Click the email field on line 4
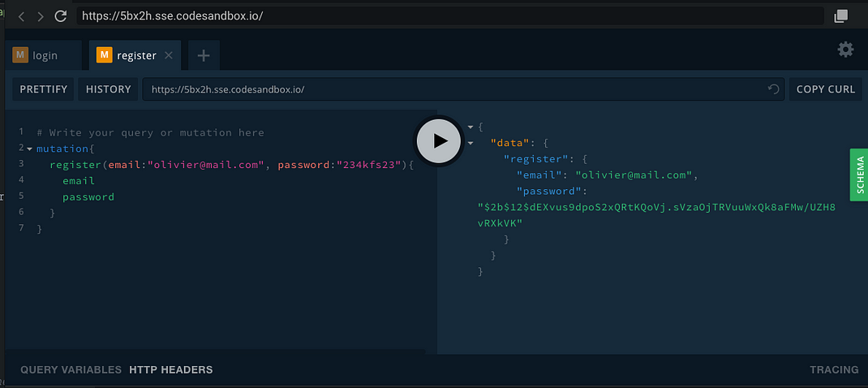The width and height of the screenshot is (868, 388). pyautogui.click(x=79, y=181)
